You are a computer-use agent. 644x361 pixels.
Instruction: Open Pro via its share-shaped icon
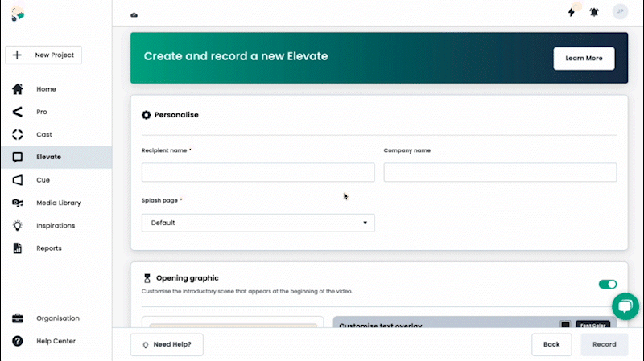[17, 112]
